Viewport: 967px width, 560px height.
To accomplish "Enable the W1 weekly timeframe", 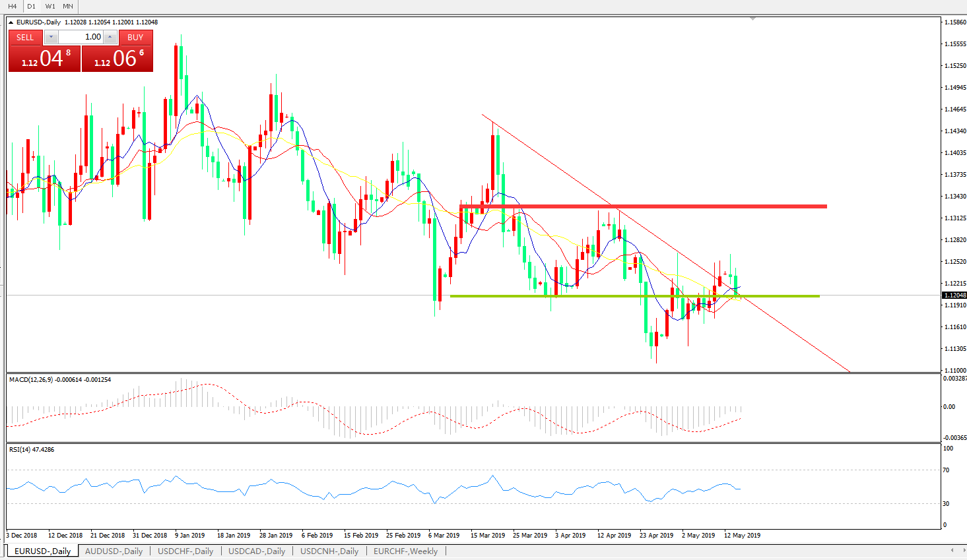I will 50,6.
